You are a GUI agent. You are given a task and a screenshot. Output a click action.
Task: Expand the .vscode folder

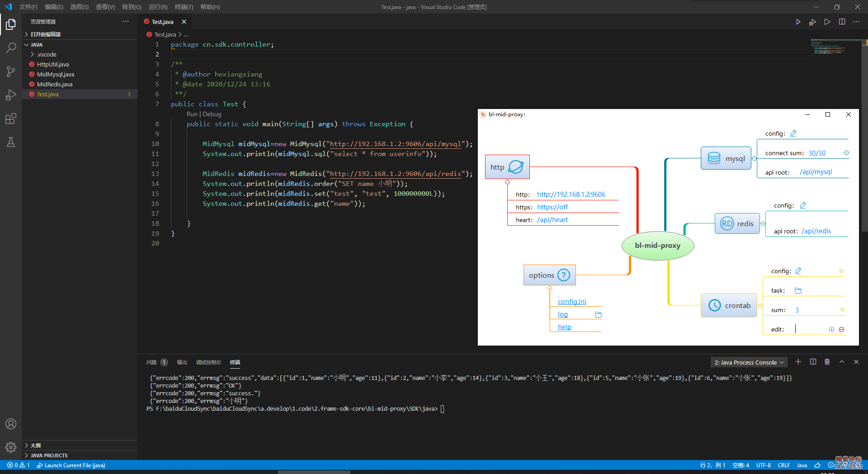click(x=80, y=54)
